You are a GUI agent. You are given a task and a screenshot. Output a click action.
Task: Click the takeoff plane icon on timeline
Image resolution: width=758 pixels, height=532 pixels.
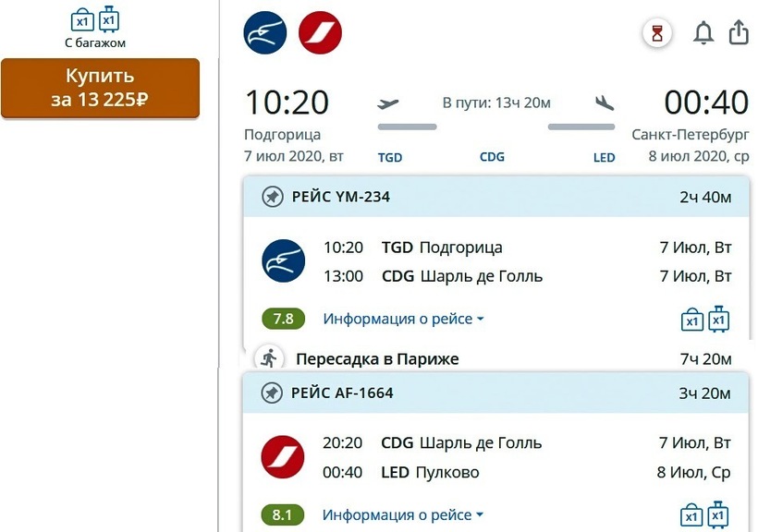[389, 103]
